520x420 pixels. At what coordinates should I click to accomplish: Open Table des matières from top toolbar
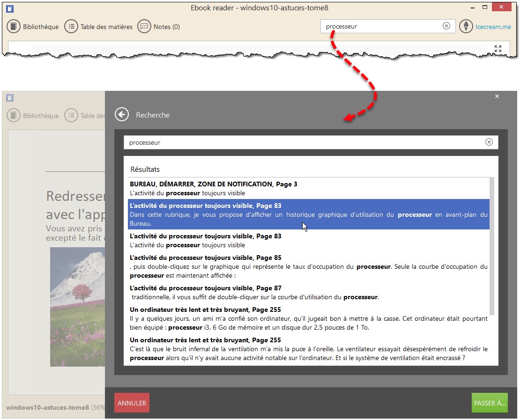(x=71, y=27)
